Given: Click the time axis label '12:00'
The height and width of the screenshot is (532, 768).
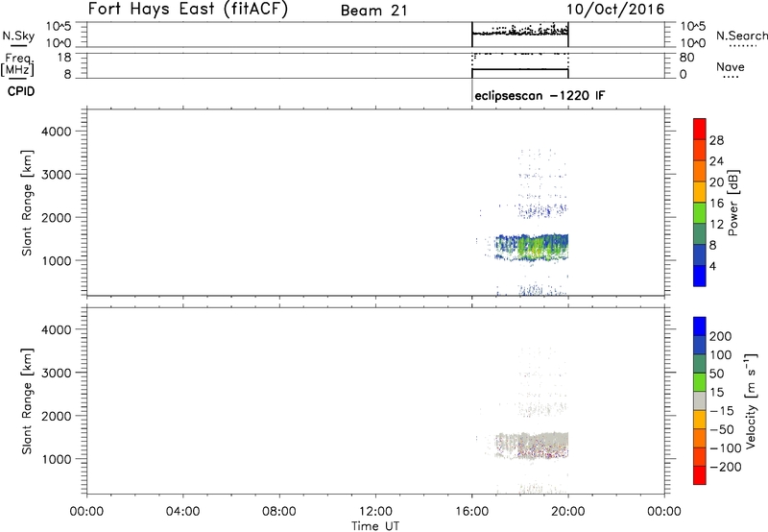Looking at the screenshot, I should pyautogui.click(x=375, y=512).
